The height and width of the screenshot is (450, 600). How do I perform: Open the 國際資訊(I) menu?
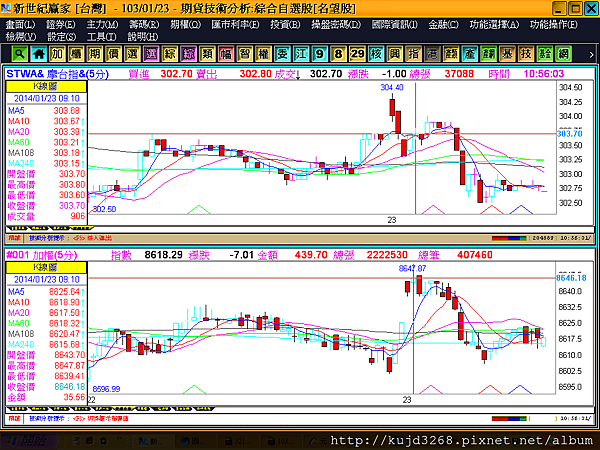click(x=394, y=25)
